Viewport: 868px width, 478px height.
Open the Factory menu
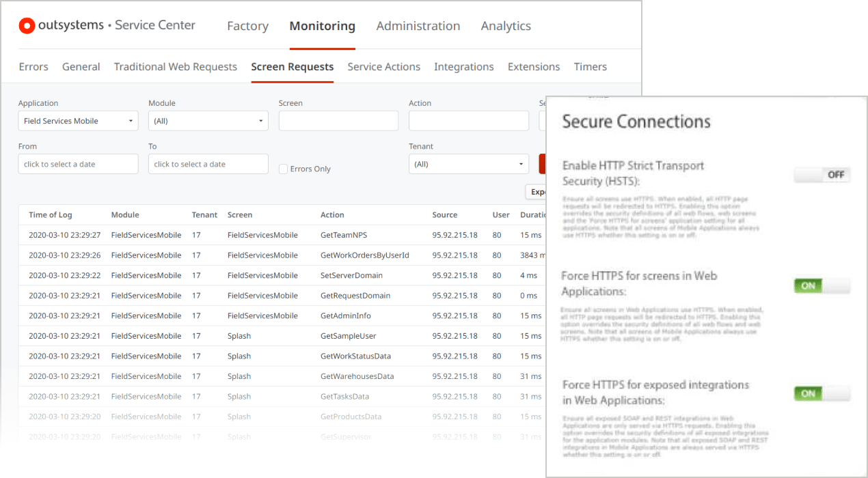[247, 26]
